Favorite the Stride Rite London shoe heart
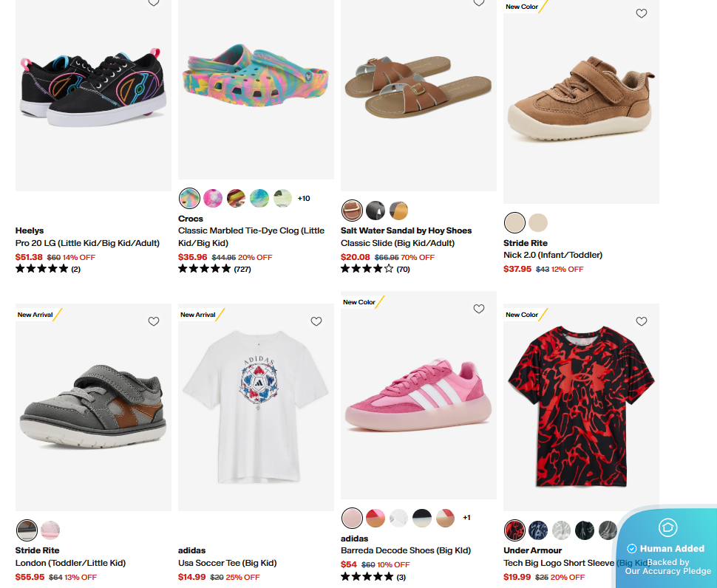The image size is (717, 588). (x=154, y=321)
